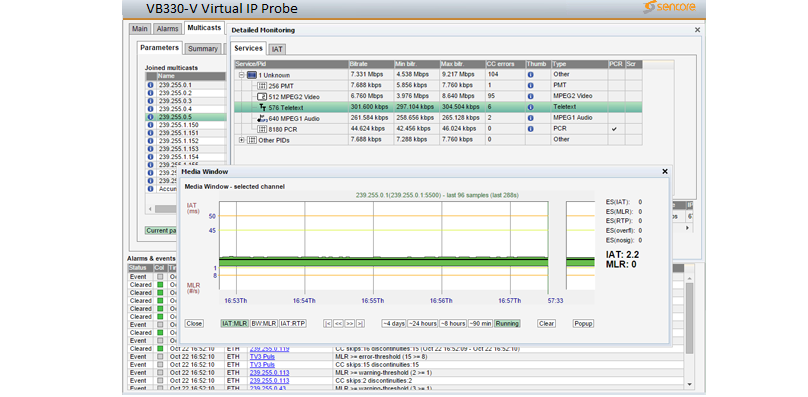Select the Services tab in Detailed Monitoring
Screen dimensions: 808x397
tap(248, 48)
